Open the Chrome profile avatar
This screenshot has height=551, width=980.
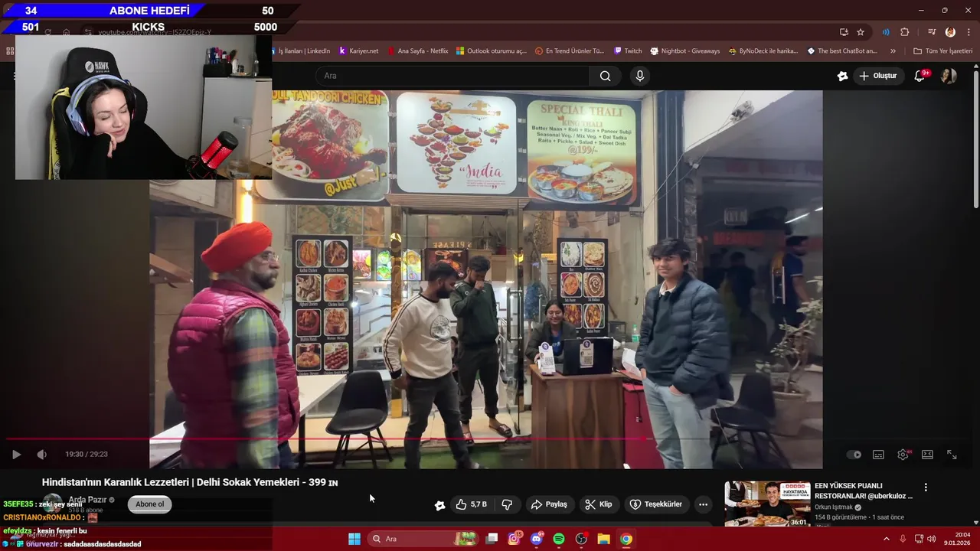pos(950,32)
